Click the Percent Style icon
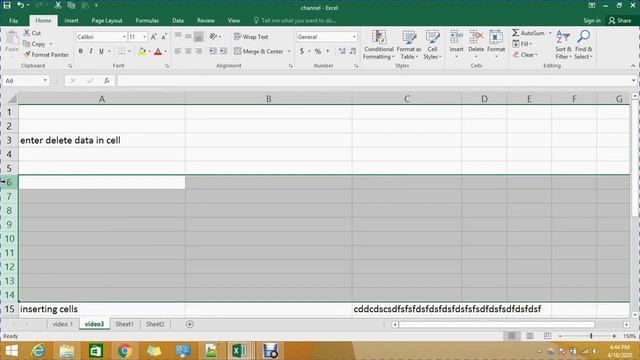 (318, 51)
